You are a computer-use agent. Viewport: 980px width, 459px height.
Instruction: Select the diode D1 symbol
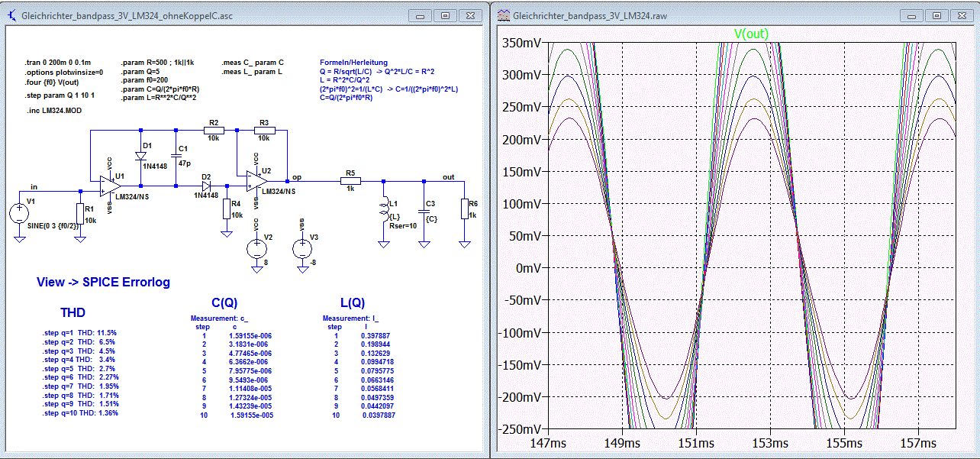tap(142, 157)
